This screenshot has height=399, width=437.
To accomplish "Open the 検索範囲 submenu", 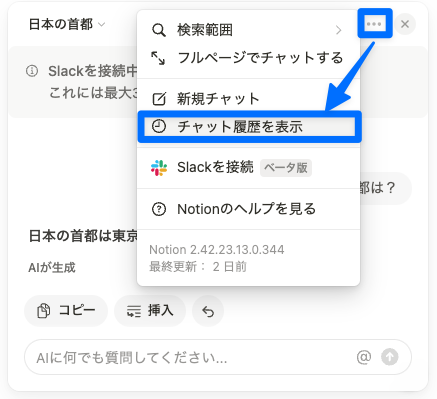I will click(x=249, y=30).
